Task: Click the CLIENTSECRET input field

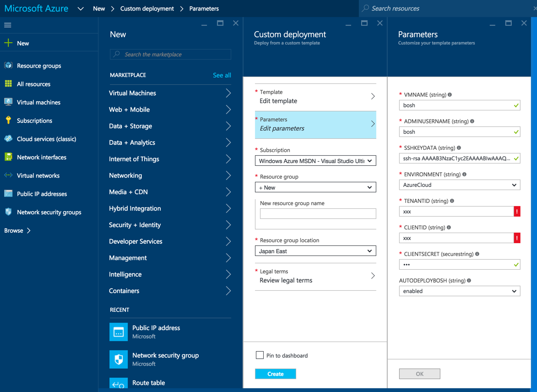Action: click(460, 264)
